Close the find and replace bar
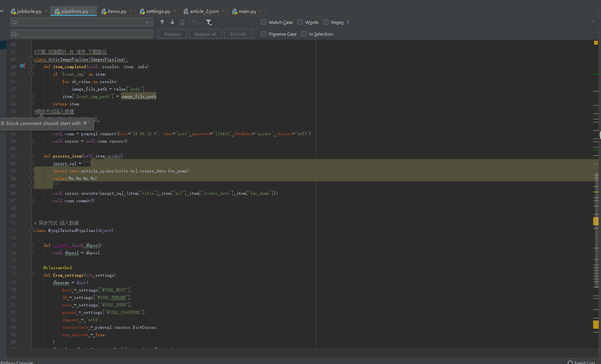This screenshot has height=364, width=601. [593, 21]
